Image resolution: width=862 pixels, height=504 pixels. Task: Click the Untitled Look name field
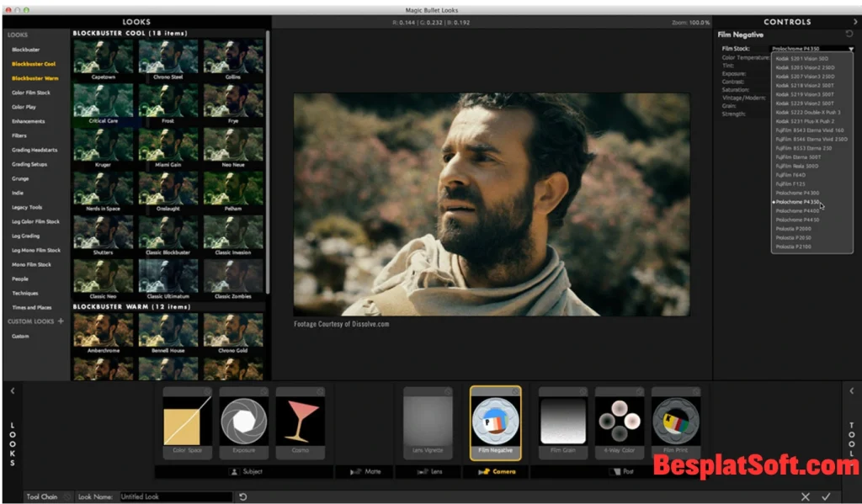(177, 496)
